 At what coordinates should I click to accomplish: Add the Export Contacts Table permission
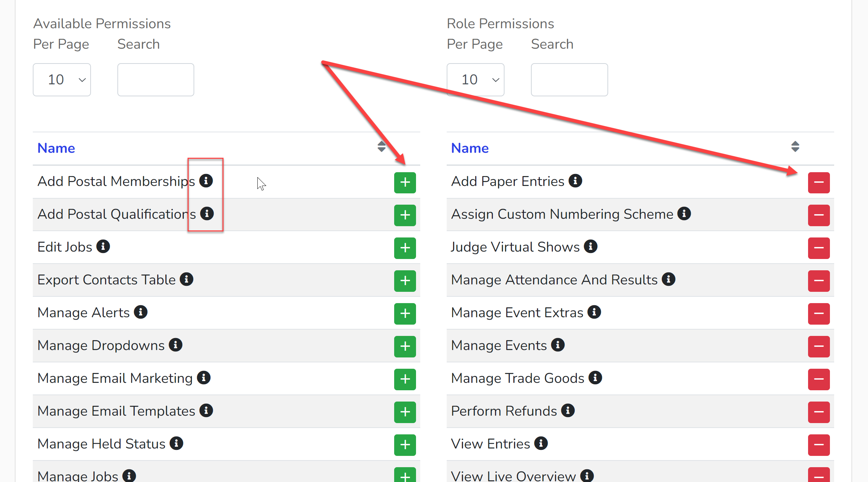tap(405, 281)
